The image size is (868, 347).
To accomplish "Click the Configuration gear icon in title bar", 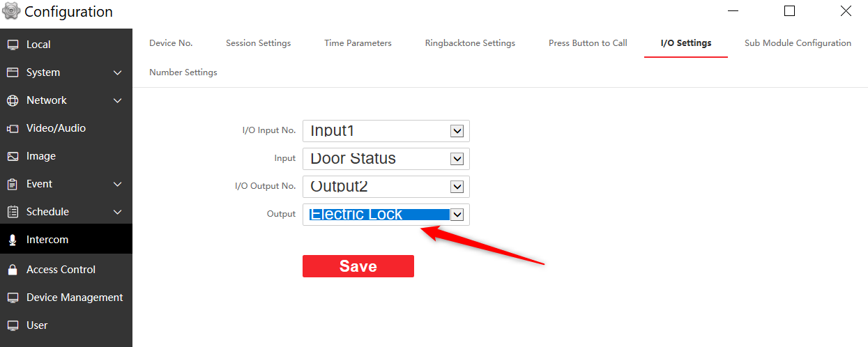I will pos(10,11).
